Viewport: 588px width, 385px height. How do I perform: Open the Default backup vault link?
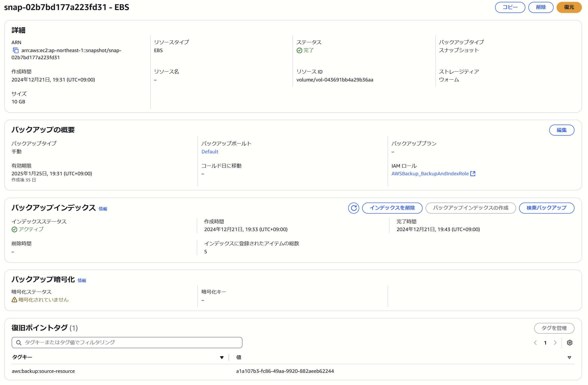[210, 152]
